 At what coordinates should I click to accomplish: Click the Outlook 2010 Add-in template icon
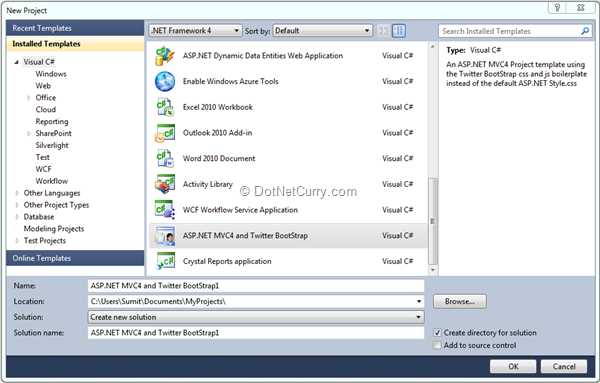[165, 133]
